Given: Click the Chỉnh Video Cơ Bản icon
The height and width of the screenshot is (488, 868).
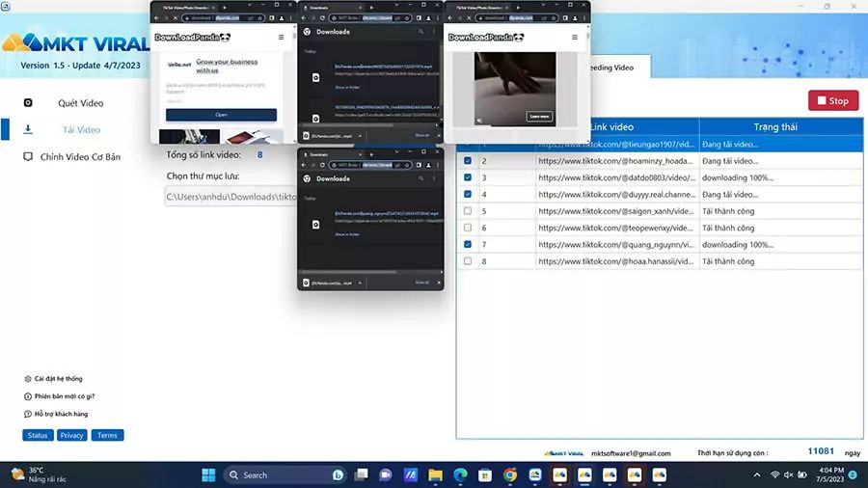Looking at the screenshot, I should click(28, 156).
